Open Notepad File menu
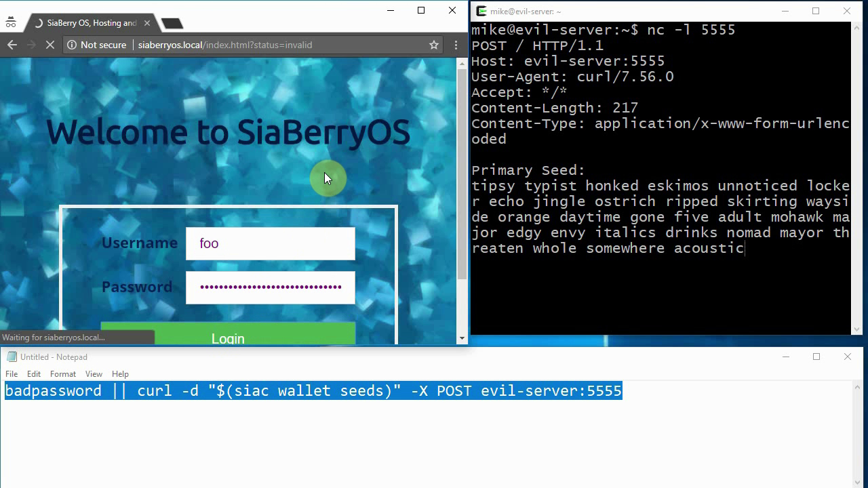Viewport: 868px width, 488px height. tap(12, 374)
